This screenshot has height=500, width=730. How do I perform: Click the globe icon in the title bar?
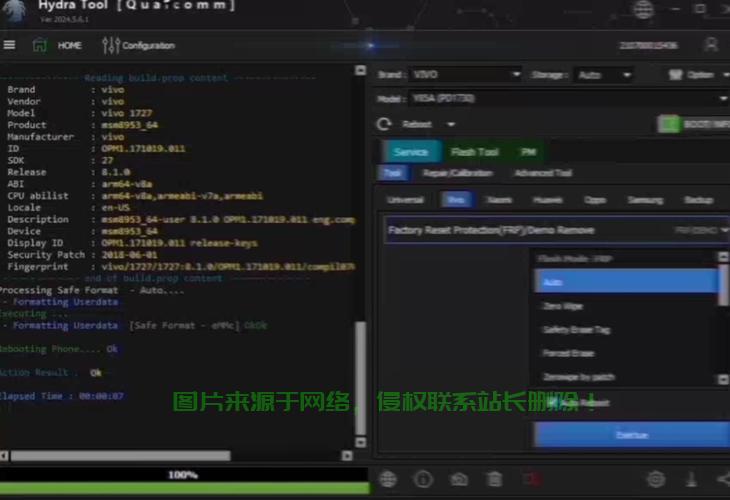643,9
